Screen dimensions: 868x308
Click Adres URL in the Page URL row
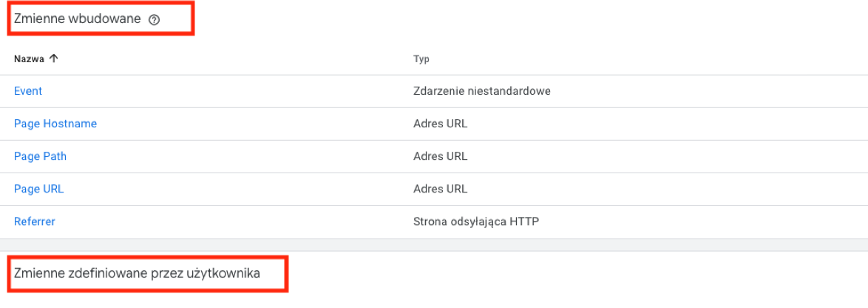(x=440, y=189)
